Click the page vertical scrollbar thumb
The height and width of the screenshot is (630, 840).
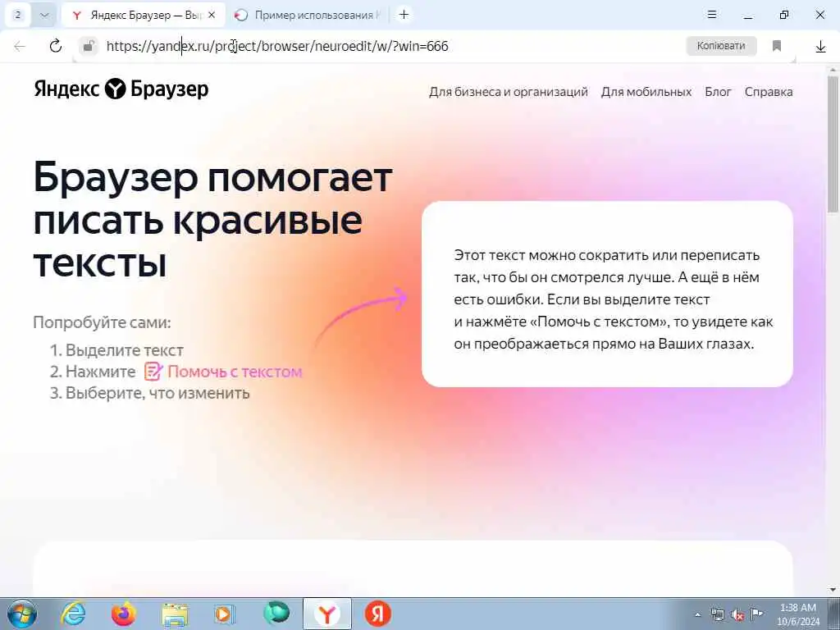(833, 144)
